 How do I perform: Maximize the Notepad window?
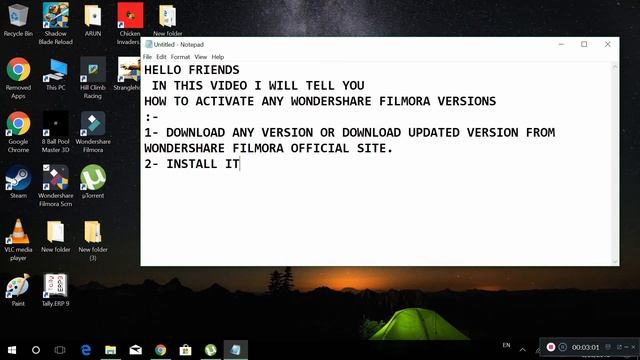(x=584, y=44)
